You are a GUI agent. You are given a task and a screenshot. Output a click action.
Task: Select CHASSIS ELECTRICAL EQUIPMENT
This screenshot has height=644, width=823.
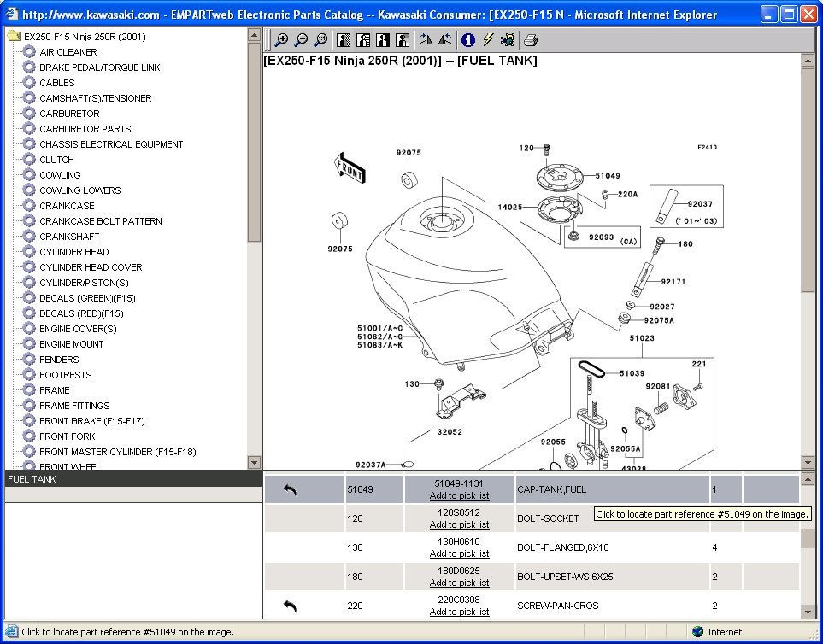click(111, 144)
